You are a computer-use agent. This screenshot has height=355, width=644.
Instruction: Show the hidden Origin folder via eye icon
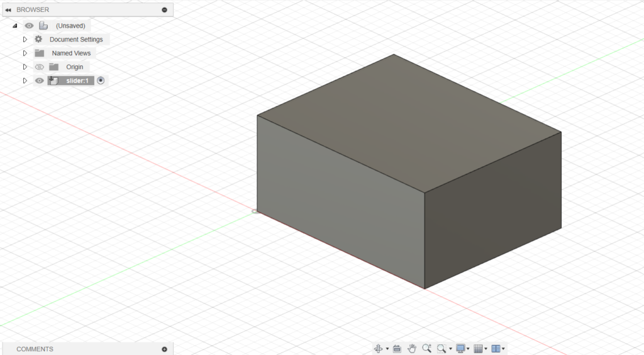pyautogui.click(x=39, y=67)
